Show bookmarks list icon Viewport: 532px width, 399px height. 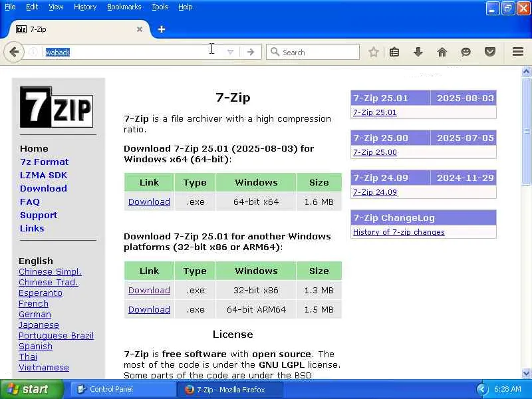pyautogui.click(x=394, y=52)
